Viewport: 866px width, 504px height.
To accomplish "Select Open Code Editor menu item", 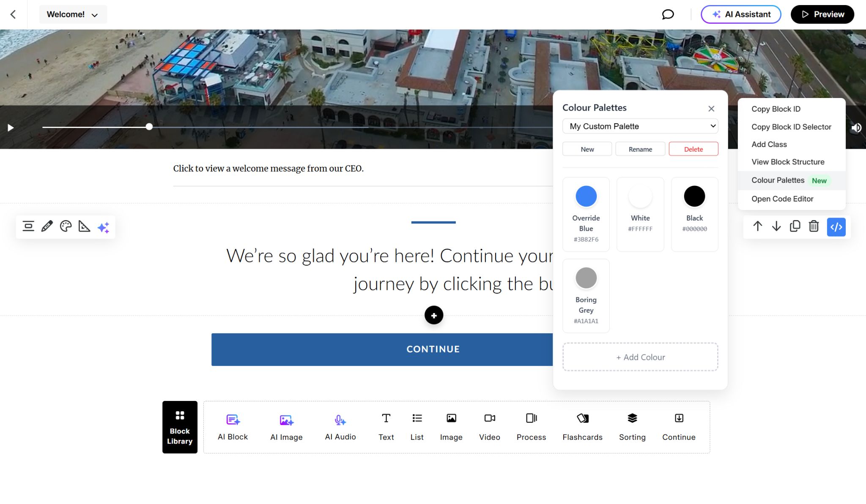I will (x=782, y=199).
